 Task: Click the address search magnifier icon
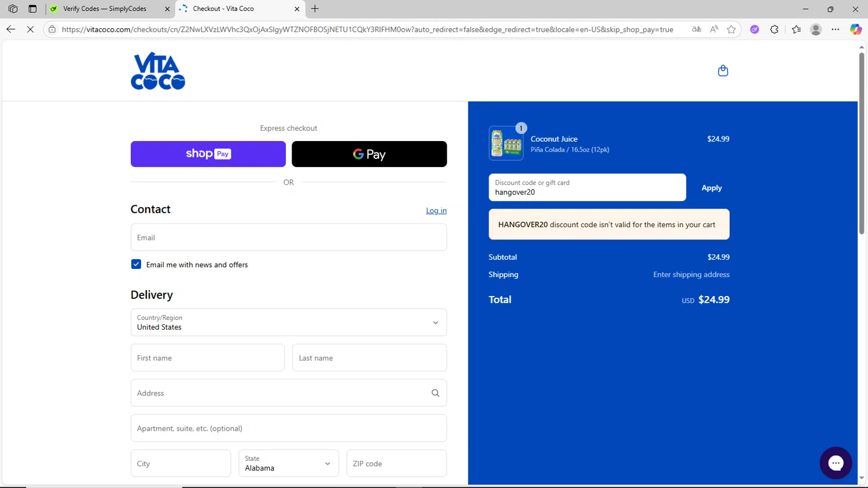(435, 393)
